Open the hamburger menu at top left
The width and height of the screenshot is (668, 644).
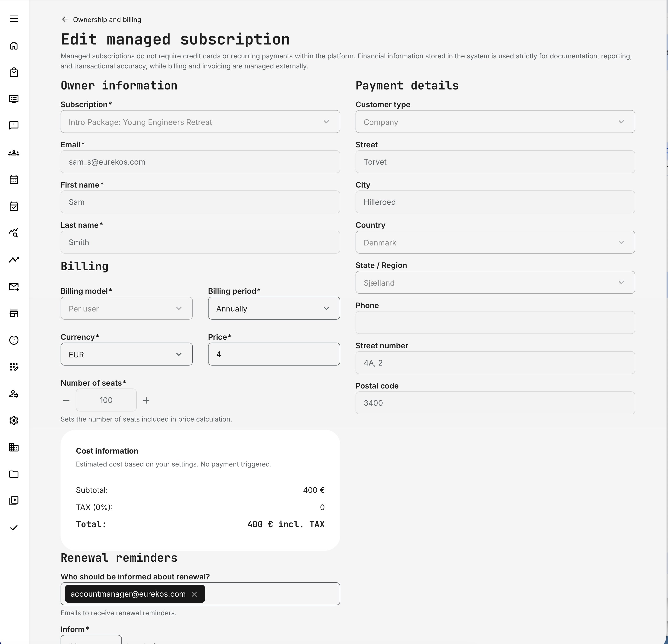14,19
